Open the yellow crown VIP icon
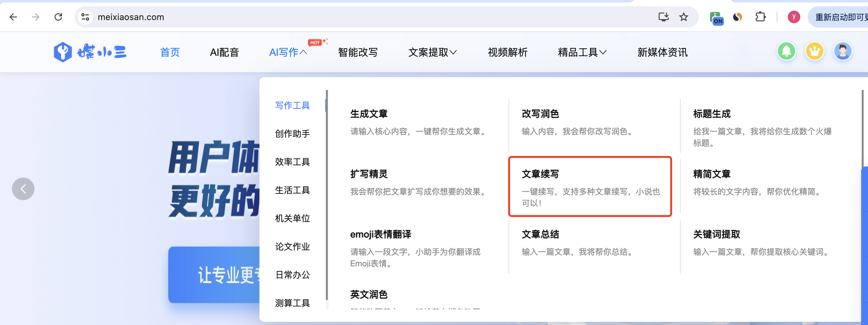The image size is (868, 325). [x=814, y=52]
